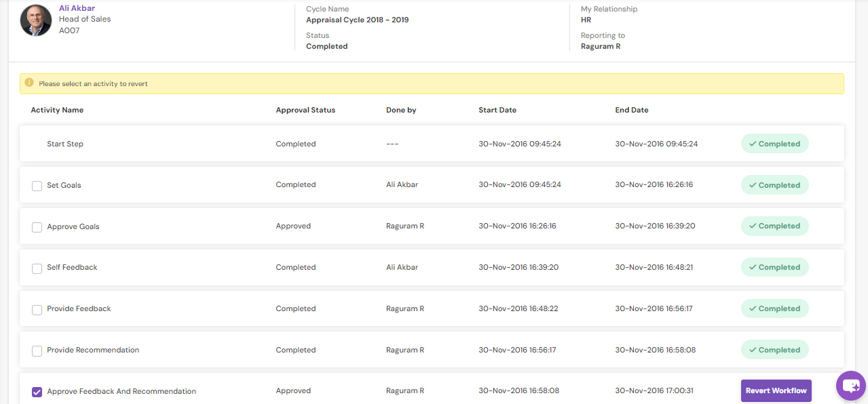Click Reporting to value Raguram R

tap(601, 46)
